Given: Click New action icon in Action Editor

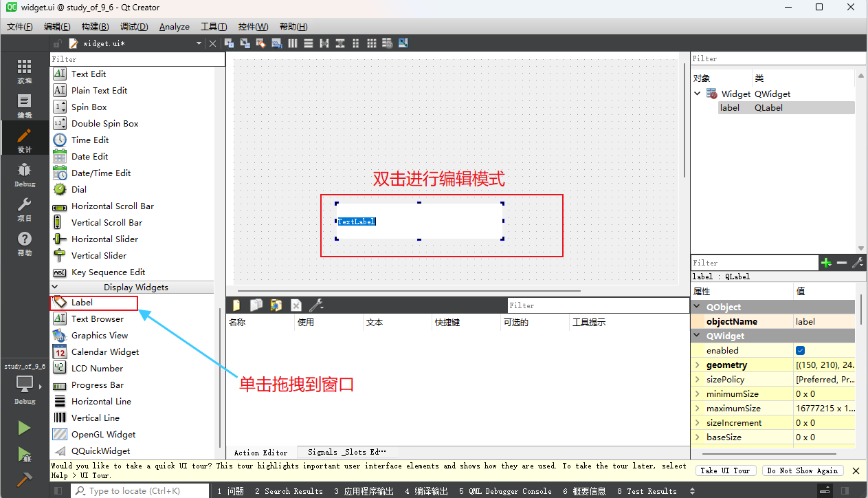Looking at the screenshot, I should pyautogui.click(x=237, y=305).
